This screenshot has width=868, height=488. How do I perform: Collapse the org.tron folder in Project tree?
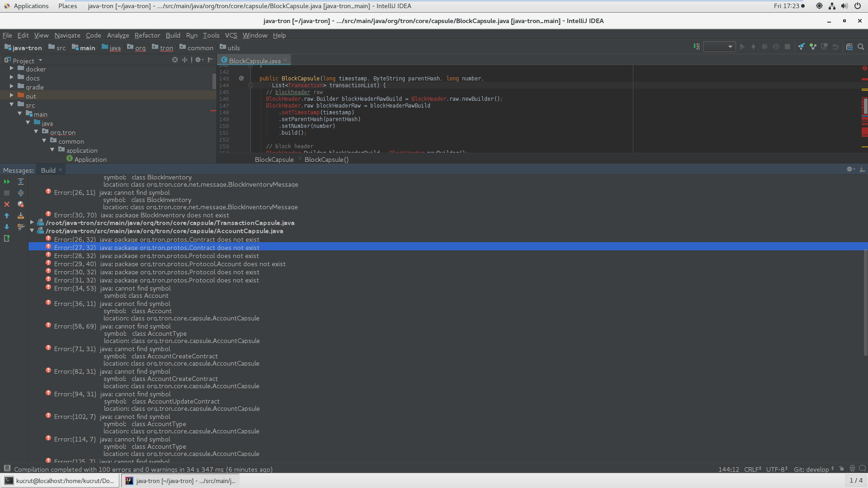tap(36, 132)
